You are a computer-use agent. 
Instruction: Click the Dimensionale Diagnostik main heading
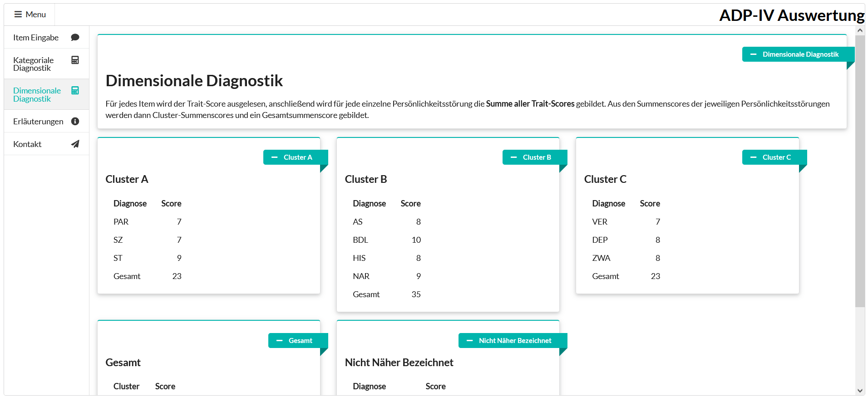[x=194, y=81]
